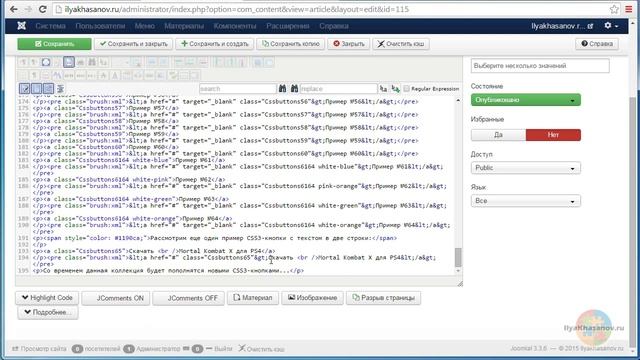Click the browser address bar
The width and height of the screenshot is (640, 360).
(331, 9)
